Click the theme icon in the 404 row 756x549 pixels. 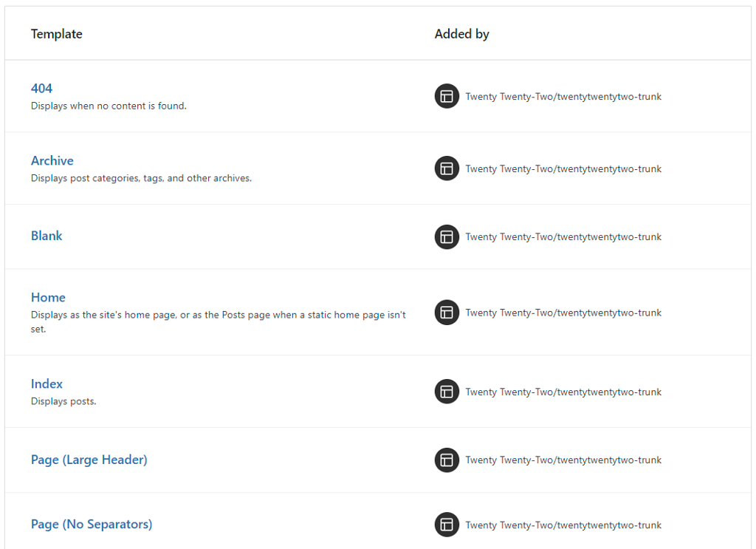447,96
